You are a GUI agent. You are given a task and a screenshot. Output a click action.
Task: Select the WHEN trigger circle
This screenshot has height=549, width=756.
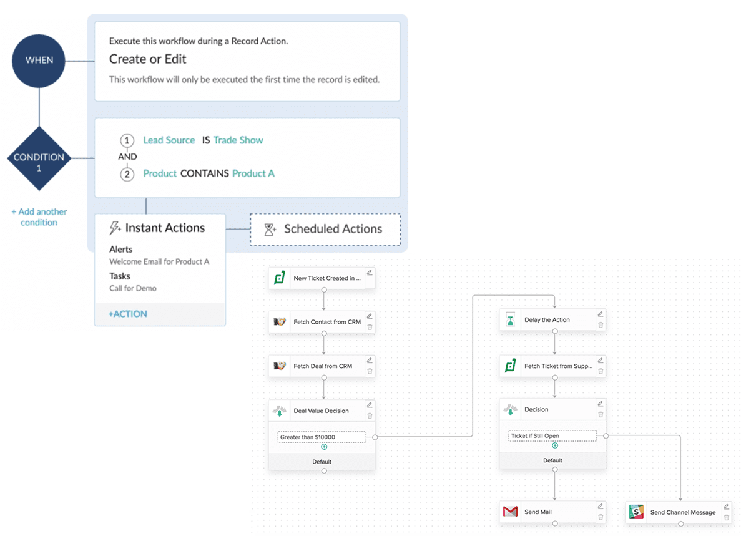click(39, 61)
